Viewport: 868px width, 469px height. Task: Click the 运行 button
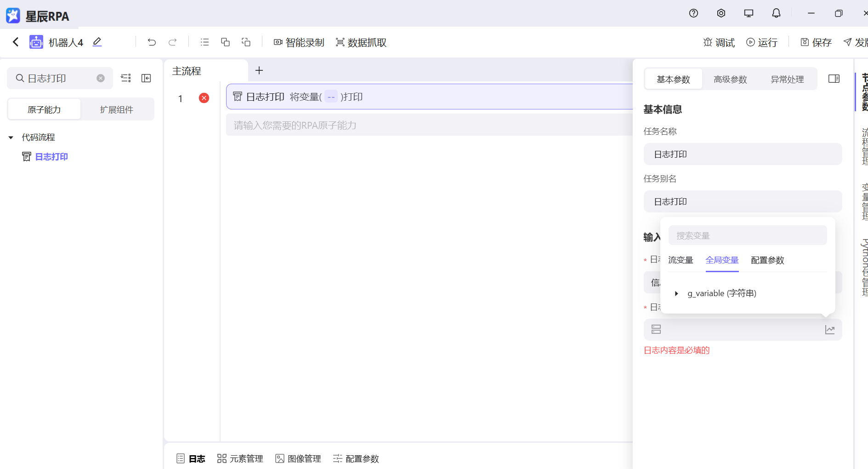coord(762,42)
